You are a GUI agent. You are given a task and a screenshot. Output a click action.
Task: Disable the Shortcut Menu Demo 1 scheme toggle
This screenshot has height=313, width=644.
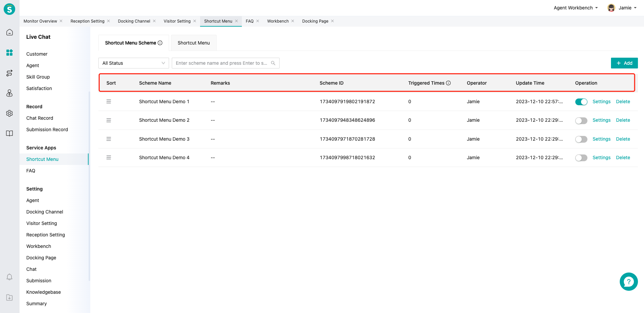pos(581,102)
